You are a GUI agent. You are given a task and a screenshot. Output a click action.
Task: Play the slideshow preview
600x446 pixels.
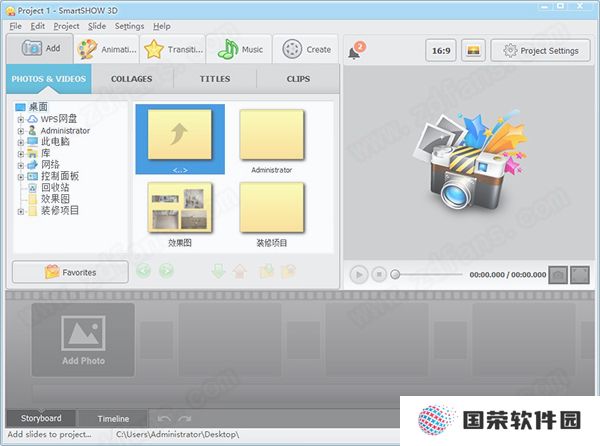tap(359, 275)
